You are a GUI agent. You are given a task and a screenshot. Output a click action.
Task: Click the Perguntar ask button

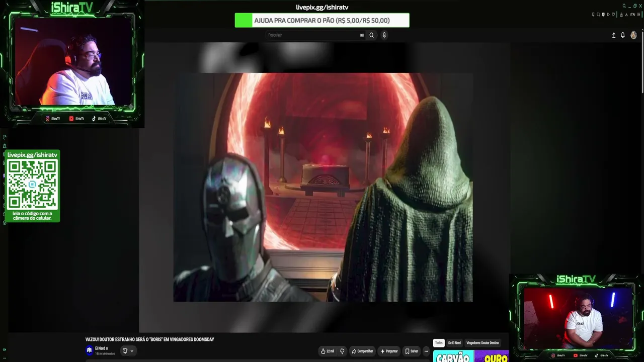(389, 351)
